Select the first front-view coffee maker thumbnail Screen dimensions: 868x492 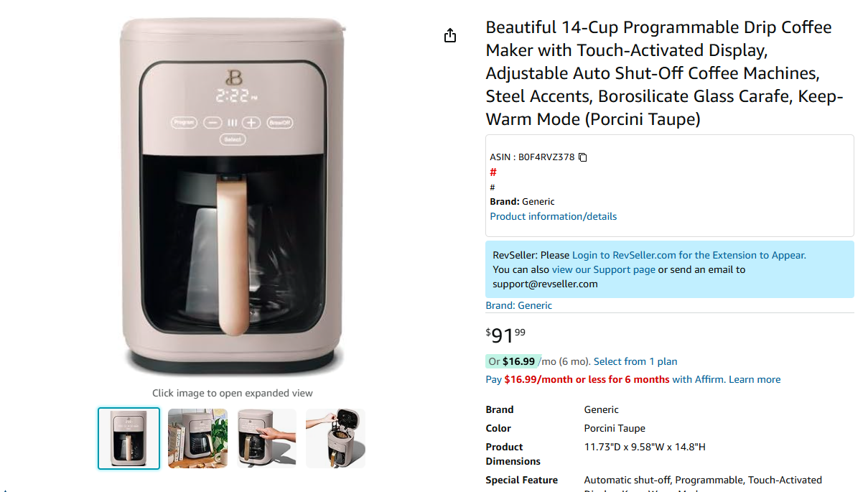click(129, 438)
